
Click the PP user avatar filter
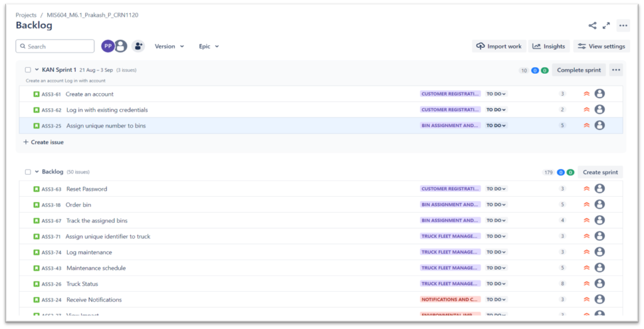click(108, 46)
